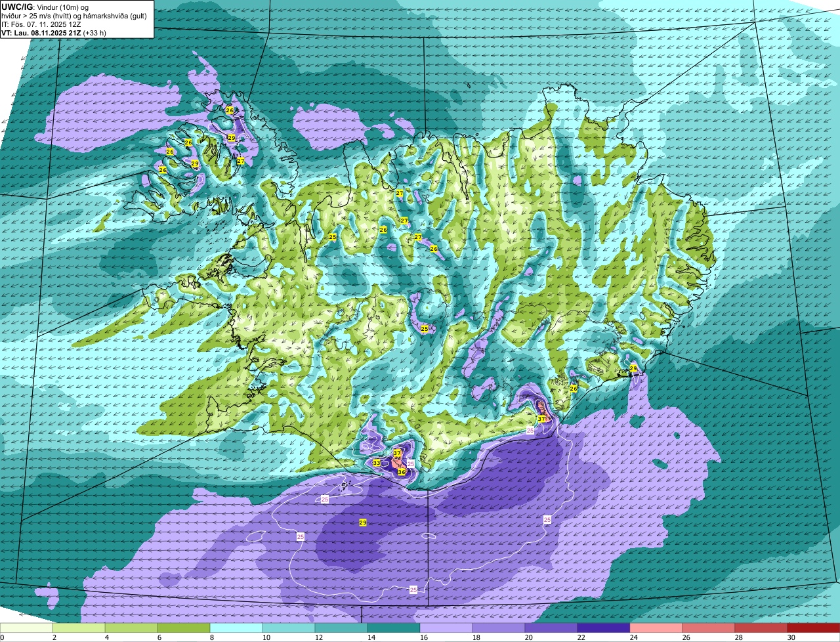This screenshot has height=642, width=840.
Task: Click the 0–2 m/s palest yellow legend swatch
Action: [26, 628]
